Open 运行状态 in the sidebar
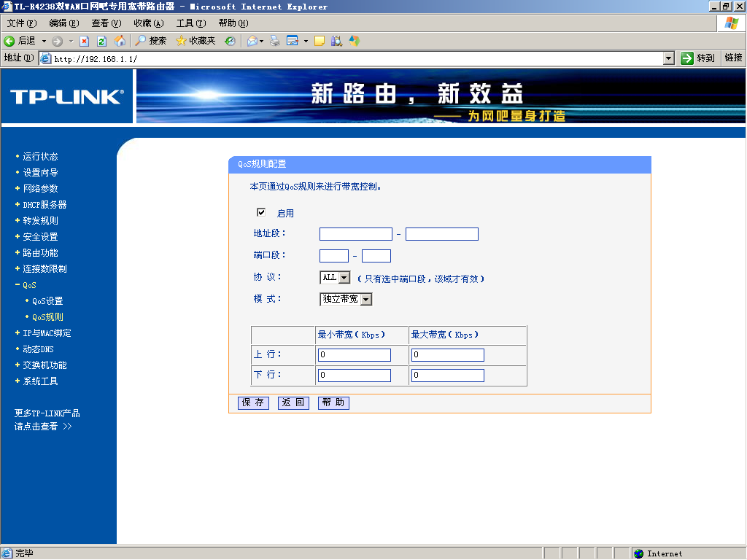This screenshot has height=560, width=747. [40, 157]
